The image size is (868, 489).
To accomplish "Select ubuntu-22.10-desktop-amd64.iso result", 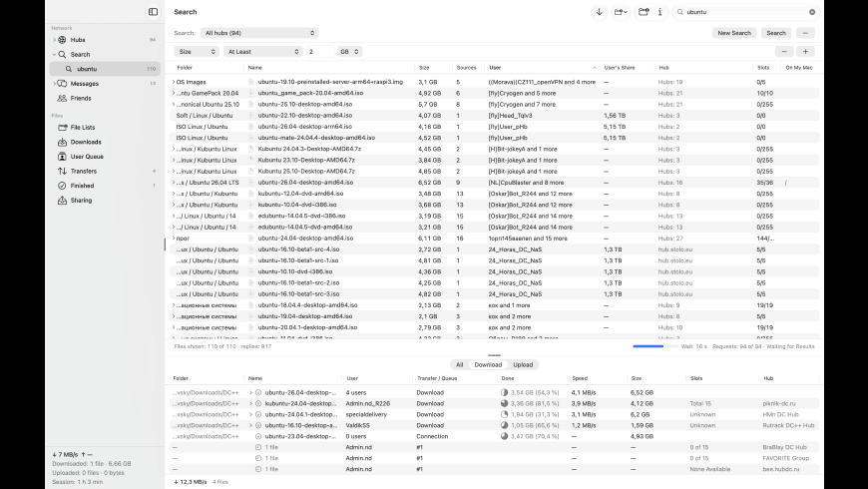I will [x=305, y=115].
